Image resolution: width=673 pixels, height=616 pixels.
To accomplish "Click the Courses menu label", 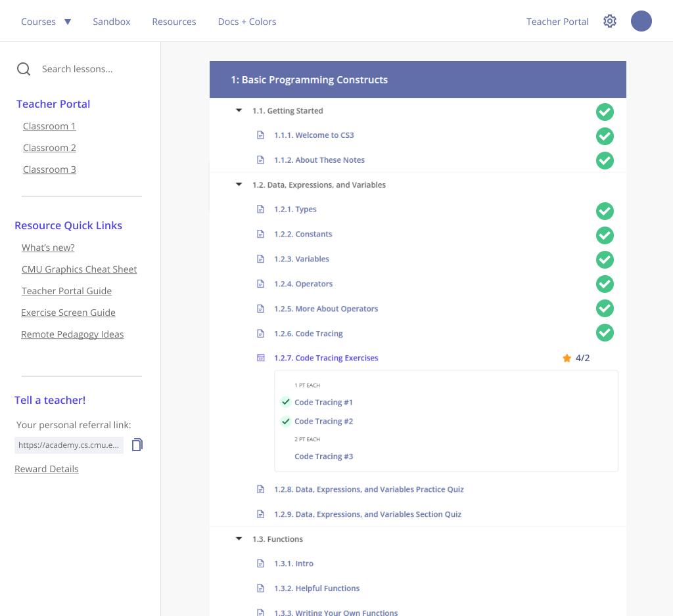I will pos(38,22).
